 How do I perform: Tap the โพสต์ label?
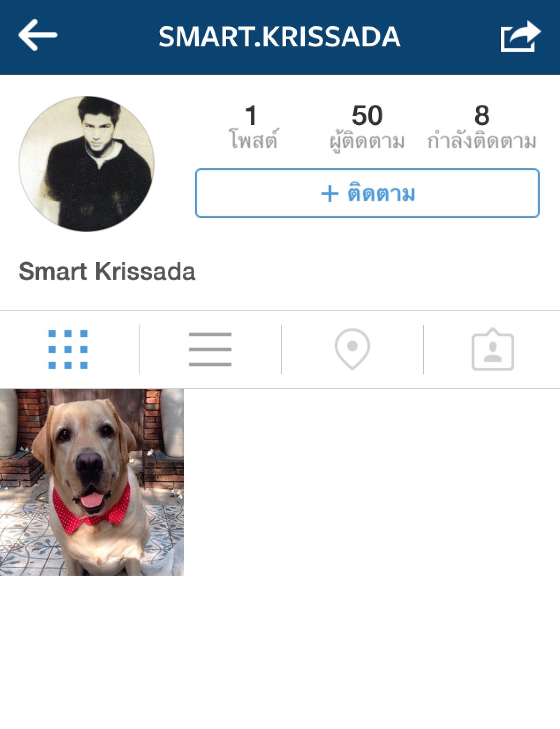pyautogui.click(x=254, y=140)
